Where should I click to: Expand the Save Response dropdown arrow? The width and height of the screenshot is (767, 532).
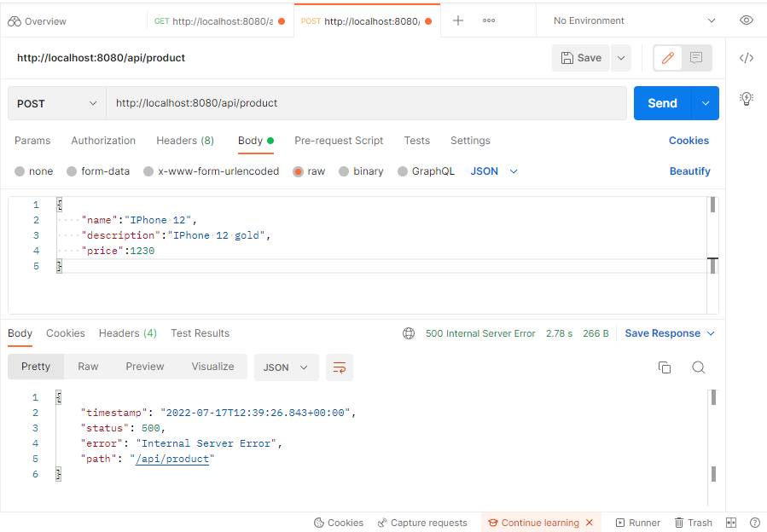712,333
